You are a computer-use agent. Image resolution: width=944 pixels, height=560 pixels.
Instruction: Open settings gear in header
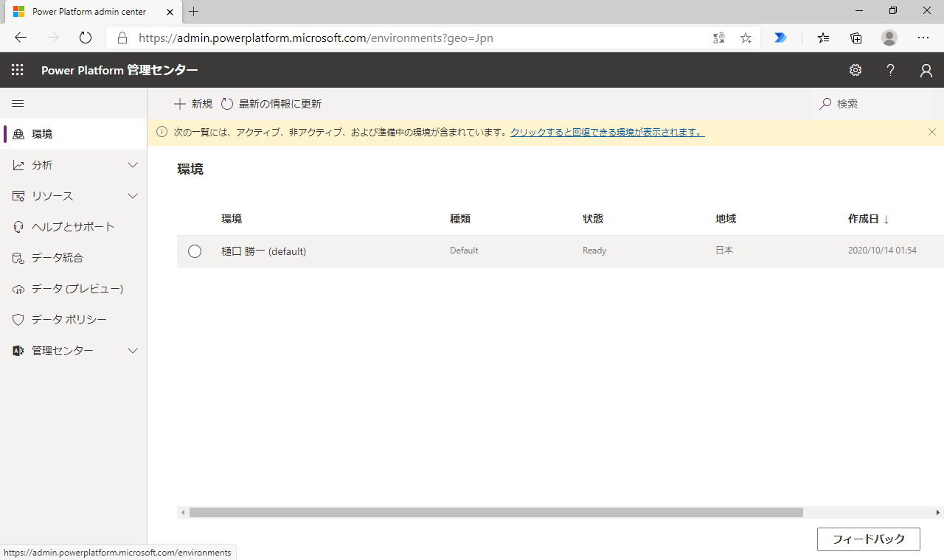click(x=855, y=70)
